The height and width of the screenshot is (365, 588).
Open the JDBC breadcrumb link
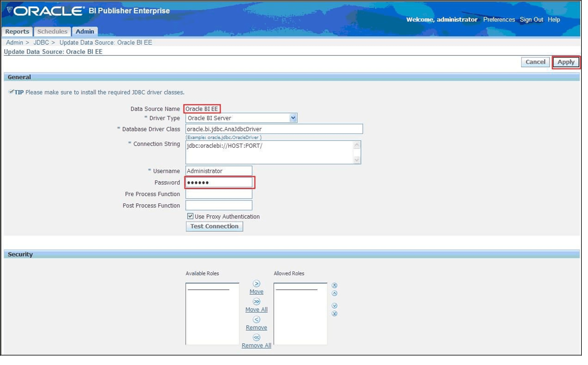[41, 42]
